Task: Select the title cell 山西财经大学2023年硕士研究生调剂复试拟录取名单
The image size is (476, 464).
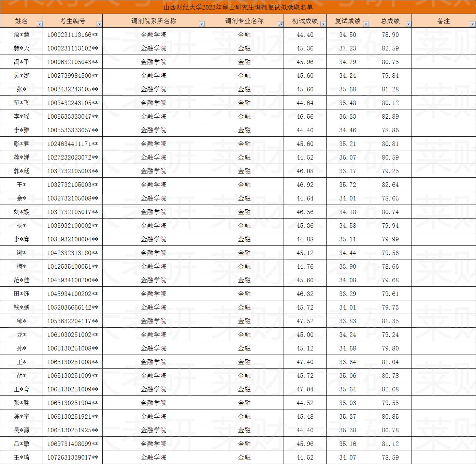Action: (x=238, y=7)
